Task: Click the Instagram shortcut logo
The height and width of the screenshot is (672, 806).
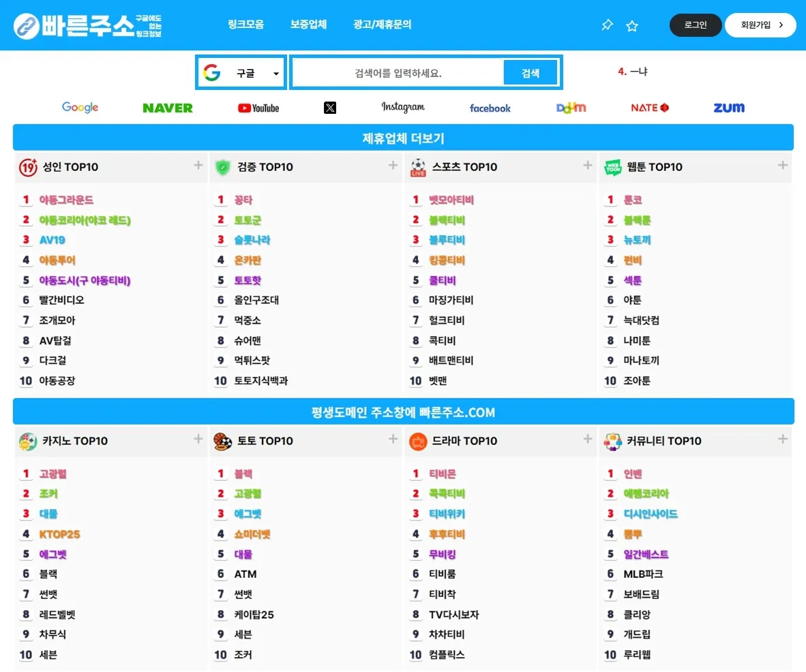Action: point(402,107)
